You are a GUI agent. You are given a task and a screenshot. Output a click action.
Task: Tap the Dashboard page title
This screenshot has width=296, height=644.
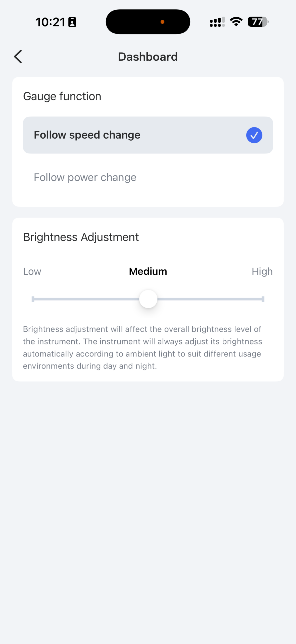148,57
